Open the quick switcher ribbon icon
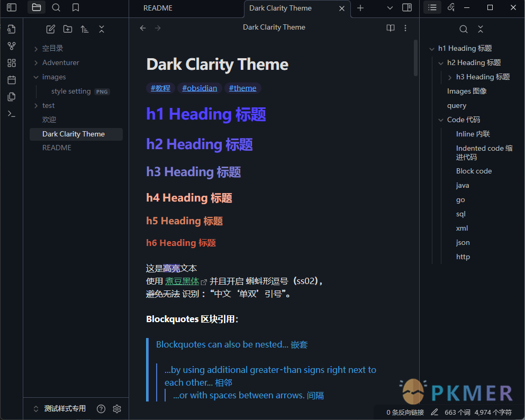 12,29
